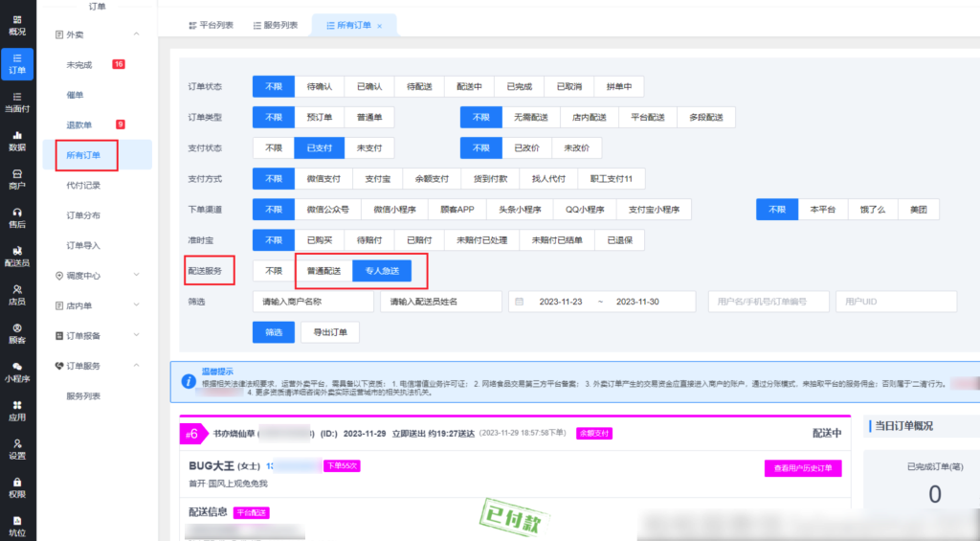Select 普通配送 delivery service option
The height and width of the screenshot is (541, 980).
click(323, 271)
